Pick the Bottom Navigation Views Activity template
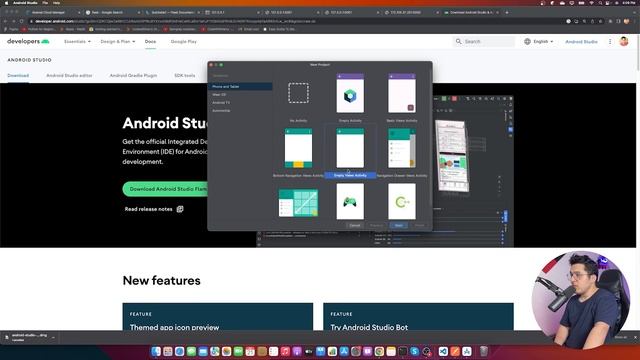The image size is (640, 360). (x=298, y=148)
